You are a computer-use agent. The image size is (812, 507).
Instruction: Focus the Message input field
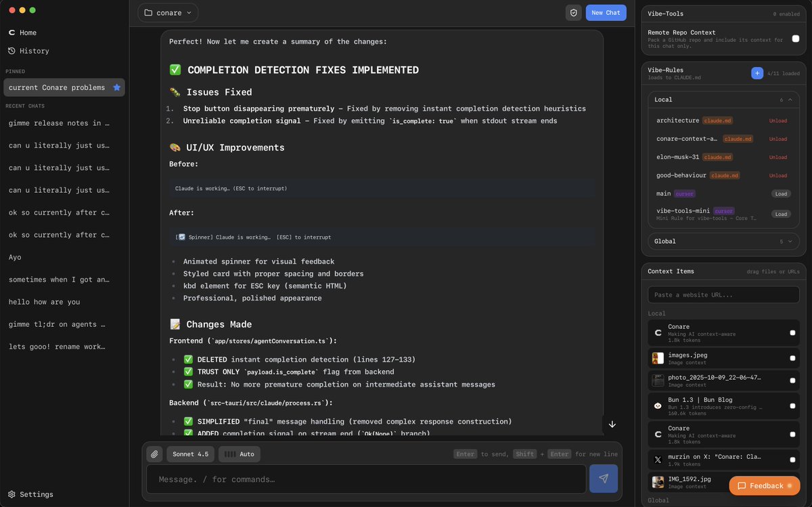[366, 479]
